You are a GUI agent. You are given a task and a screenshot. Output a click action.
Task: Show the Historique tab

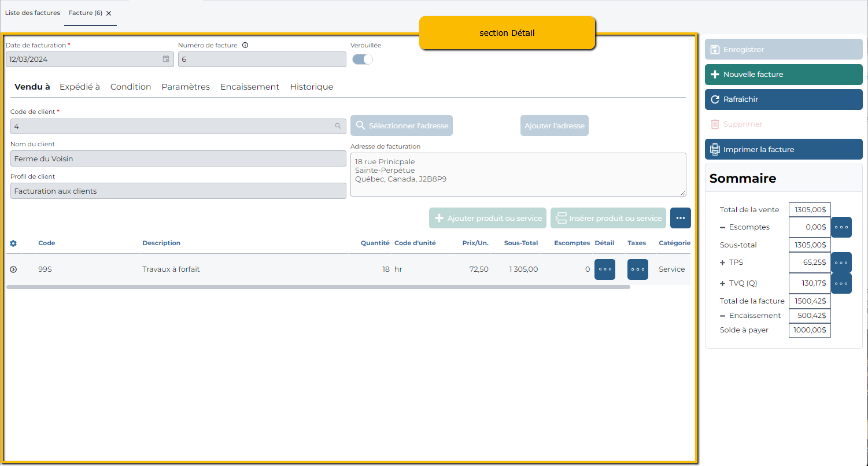pos(312,87)
